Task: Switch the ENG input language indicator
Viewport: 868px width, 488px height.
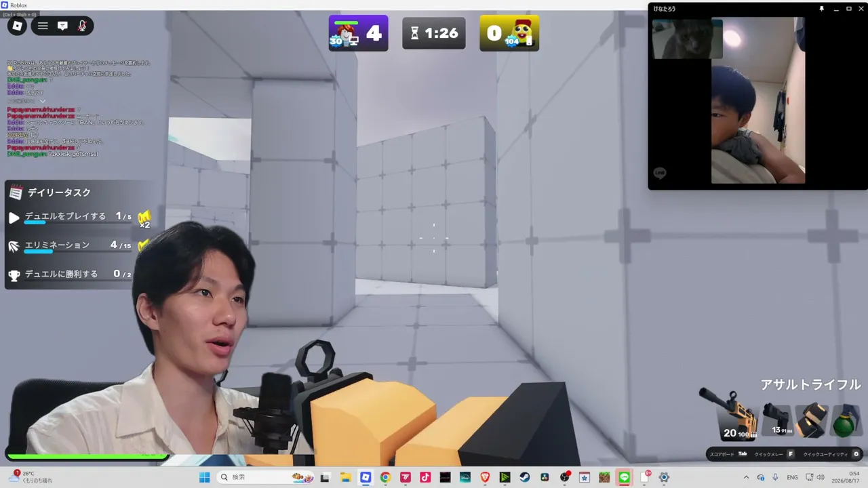Action: coord(792,477)
